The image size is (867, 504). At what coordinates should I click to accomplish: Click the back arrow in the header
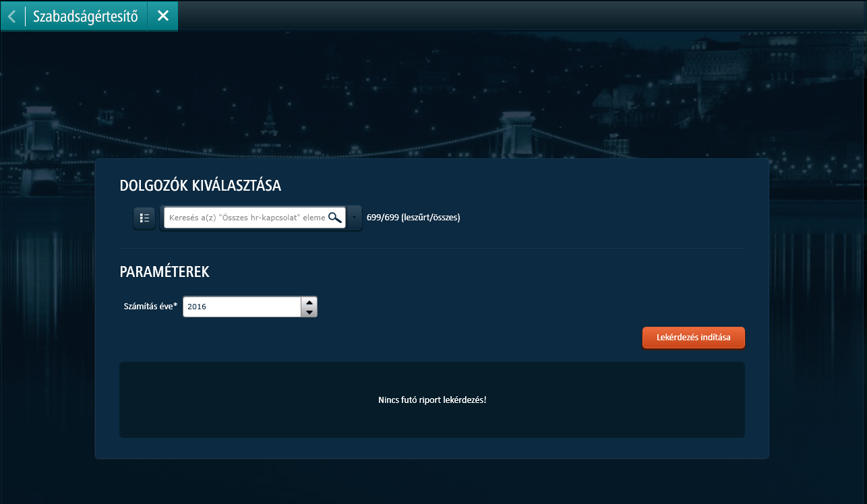tap(12, 16)
